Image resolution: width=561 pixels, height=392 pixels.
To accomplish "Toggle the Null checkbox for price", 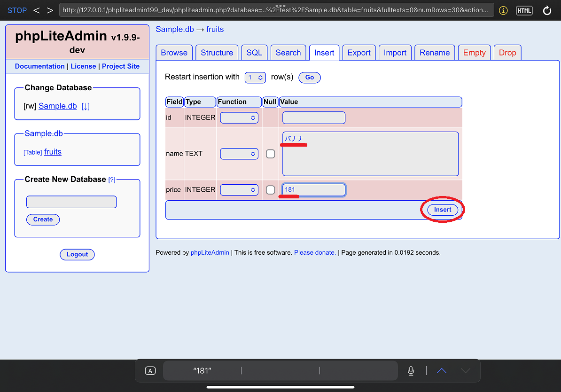I will pyautogui.click(x=271, y=190).
